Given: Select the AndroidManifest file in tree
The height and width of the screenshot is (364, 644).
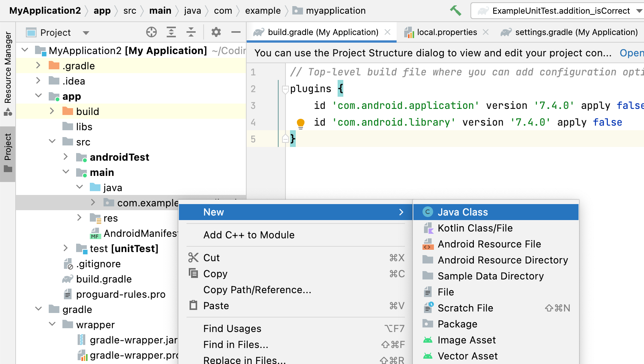Looking at the screenshot, I should tap(134, 233).
